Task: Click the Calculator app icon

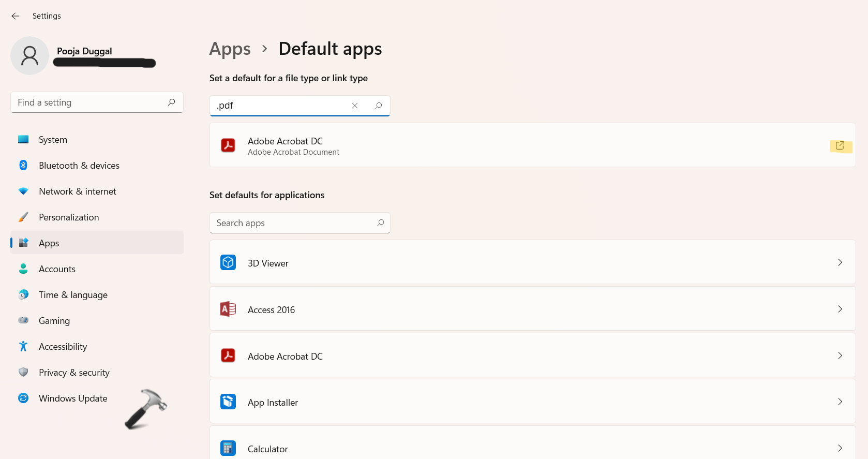Action: click(x=228, y=448)
